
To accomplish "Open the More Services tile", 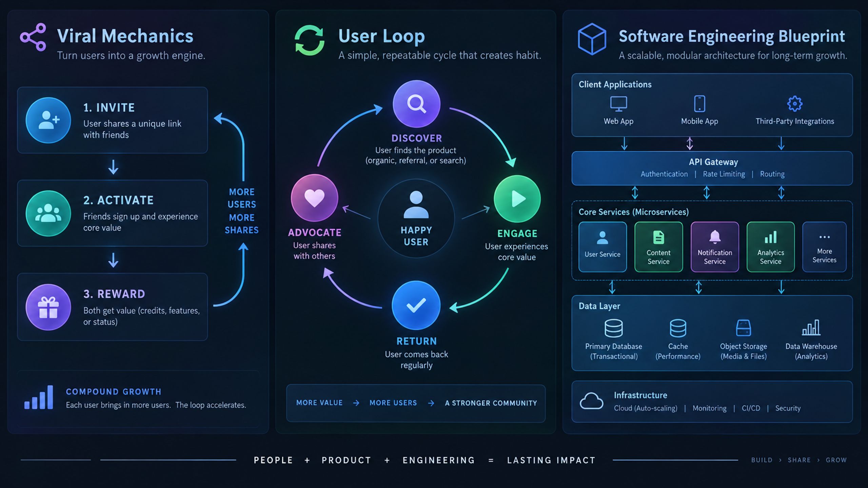I will (824, 247).
